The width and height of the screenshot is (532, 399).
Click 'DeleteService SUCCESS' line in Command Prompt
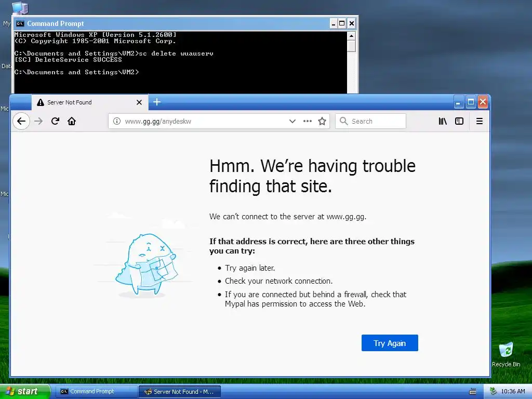[x=68, y=60]
